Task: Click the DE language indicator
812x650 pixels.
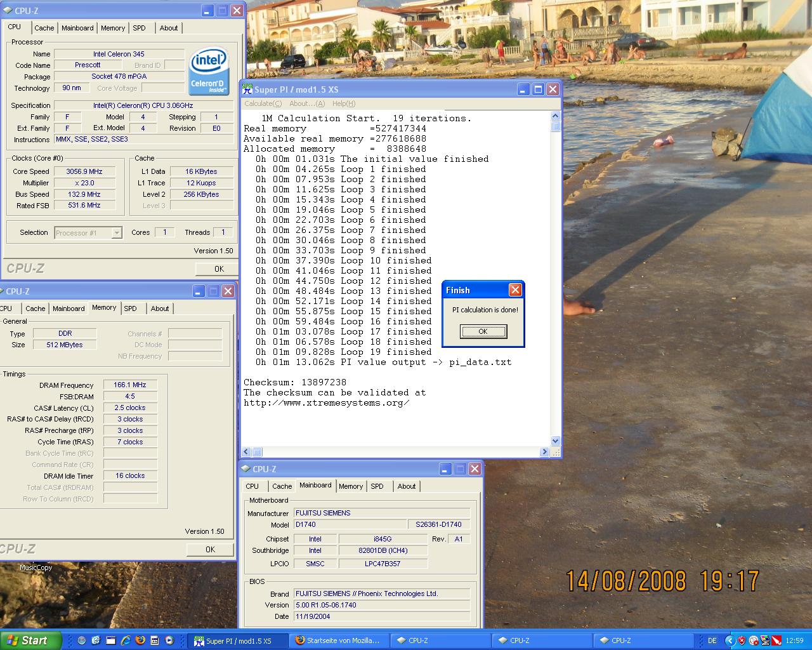Action: point(712,640)
